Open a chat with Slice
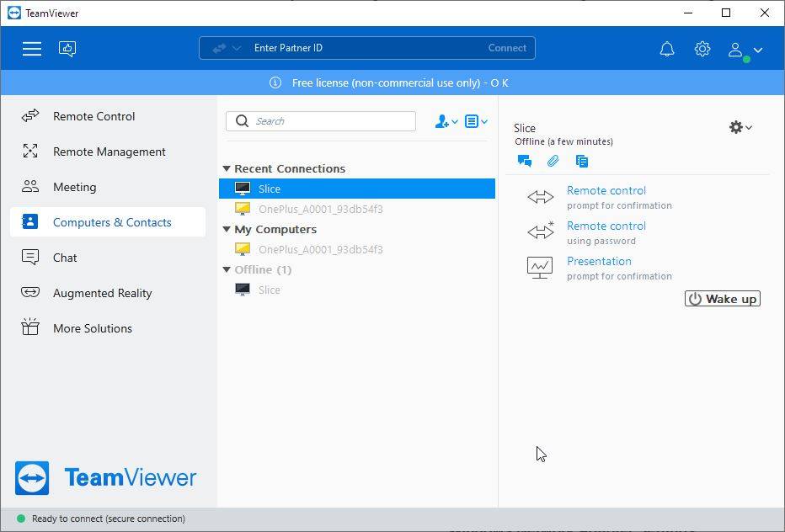The image size is (785, 532). (524, 160)
